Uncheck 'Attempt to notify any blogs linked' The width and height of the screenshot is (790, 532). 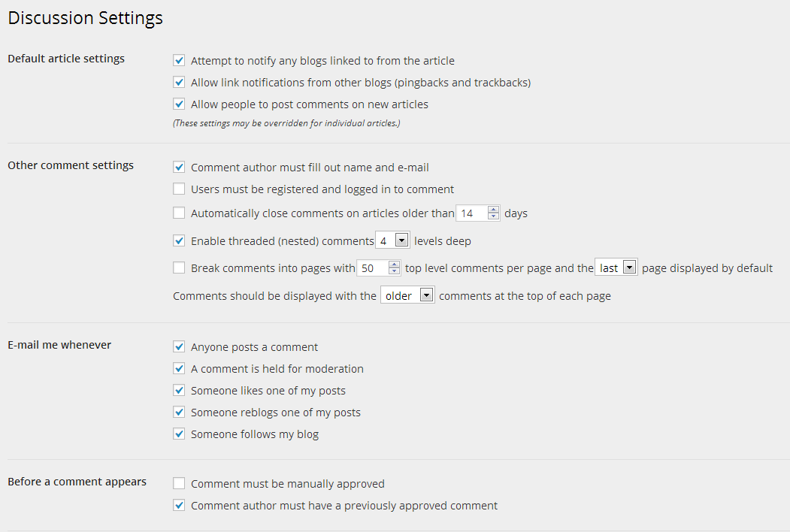[x=179, y=60]
